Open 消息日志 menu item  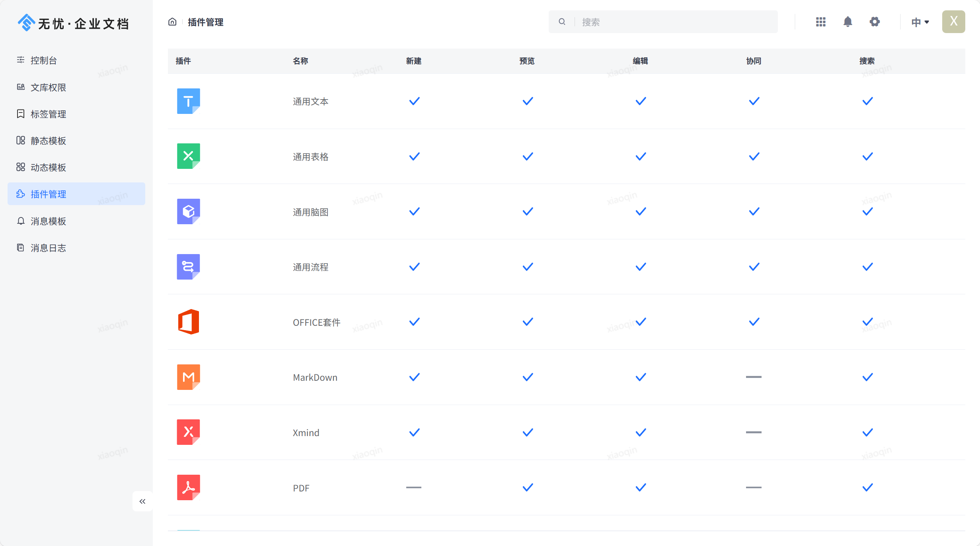[x=76, y=248]
